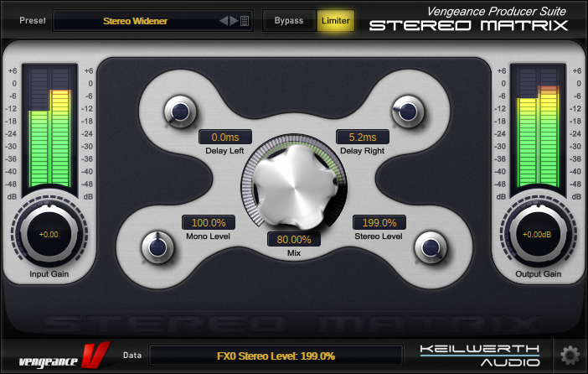Image resolution: width=588 pixels, height=374 pixels.
Task: Open the settings gear icon
Action: click(571, 355)
